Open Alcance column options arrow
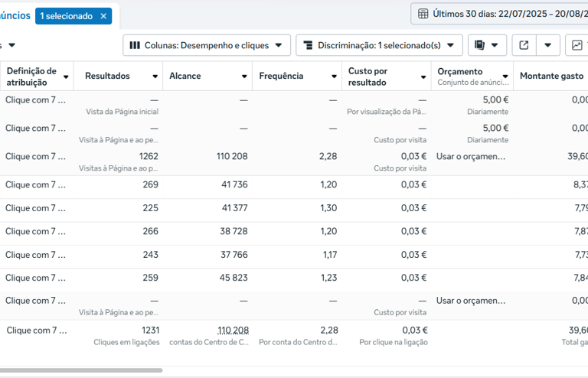588x378 pixels. click(x=245, y=77)
